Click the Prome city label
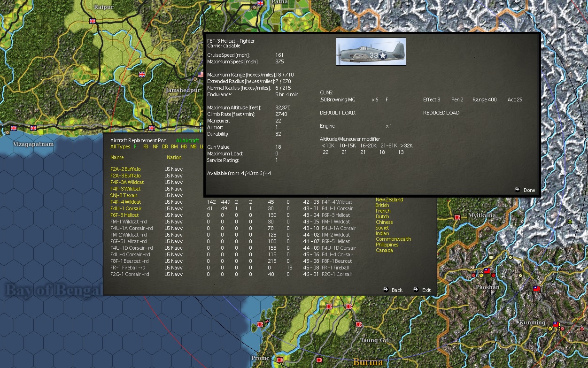588x368 pixels. click(260, 358)
